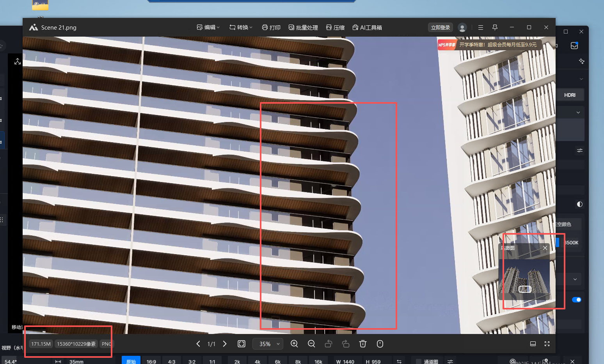Click the fit-to-window icon beside page counter
Viewport: 604px width, 364px height.
tap(242, 344)
